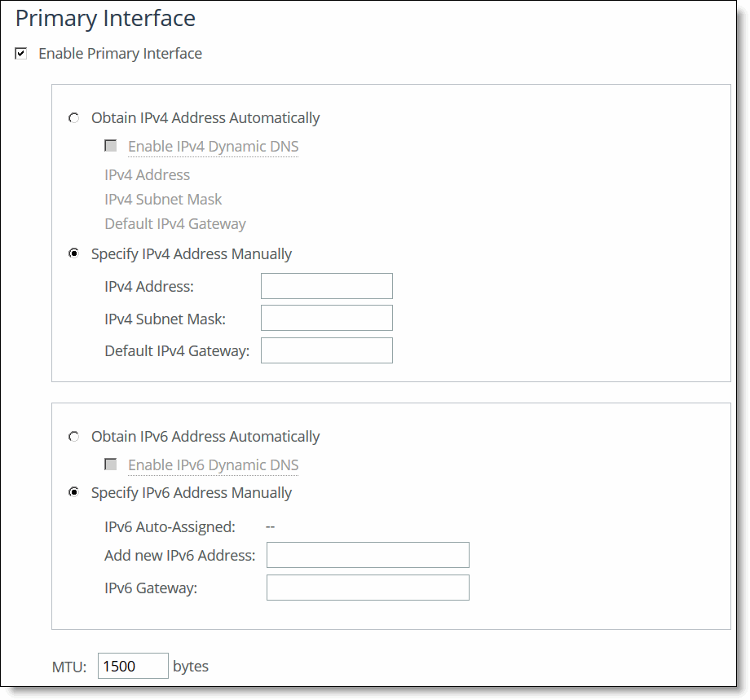Click the Default IPv4 Gateway input field
This screenshot has height=700, width=750.
pos(326,350)
